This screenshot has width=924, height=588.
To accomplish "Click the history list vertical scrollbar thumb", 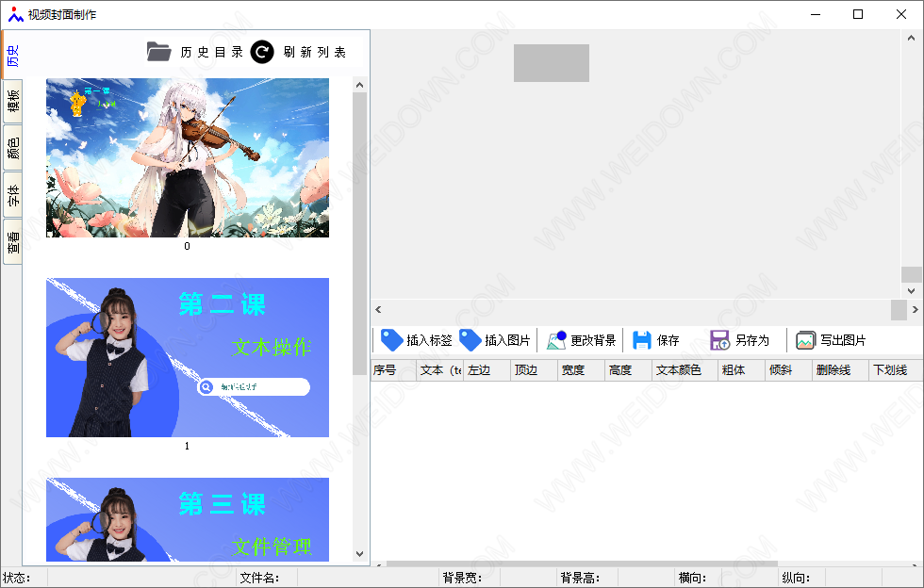I will [359, 234].
